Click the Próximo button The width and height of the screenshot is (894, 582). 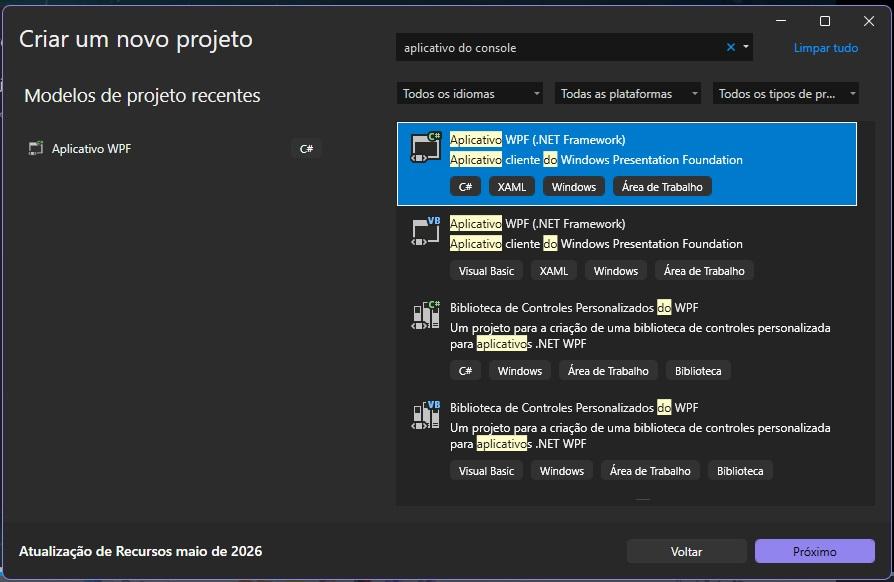pos(815,551)
